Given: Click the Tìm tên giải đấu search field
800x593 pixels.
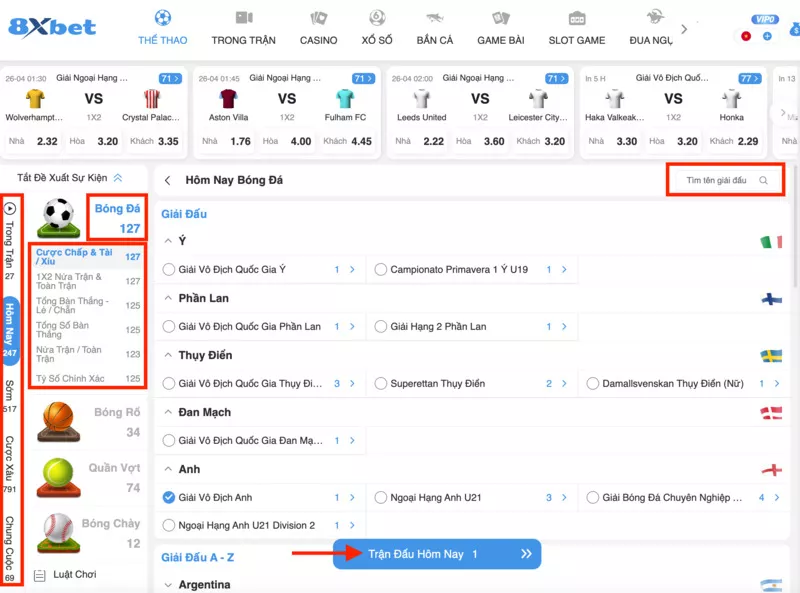Looking at the screenshot, I should (725, 180).
